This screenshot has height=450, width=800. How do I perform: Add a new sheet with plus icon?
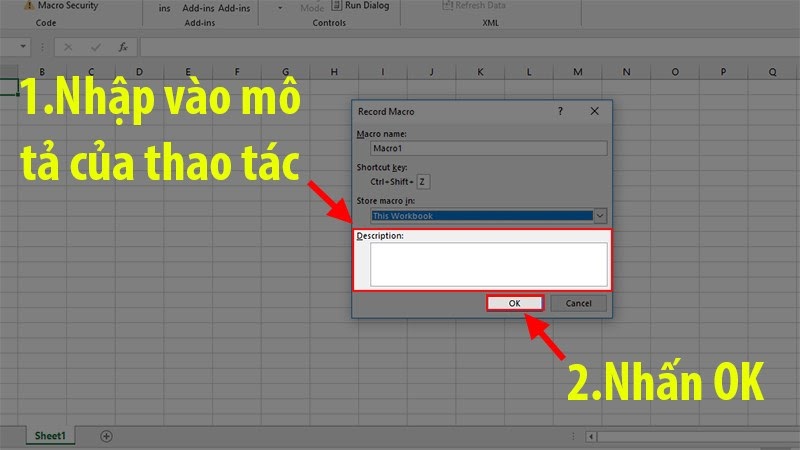(106, 436)
